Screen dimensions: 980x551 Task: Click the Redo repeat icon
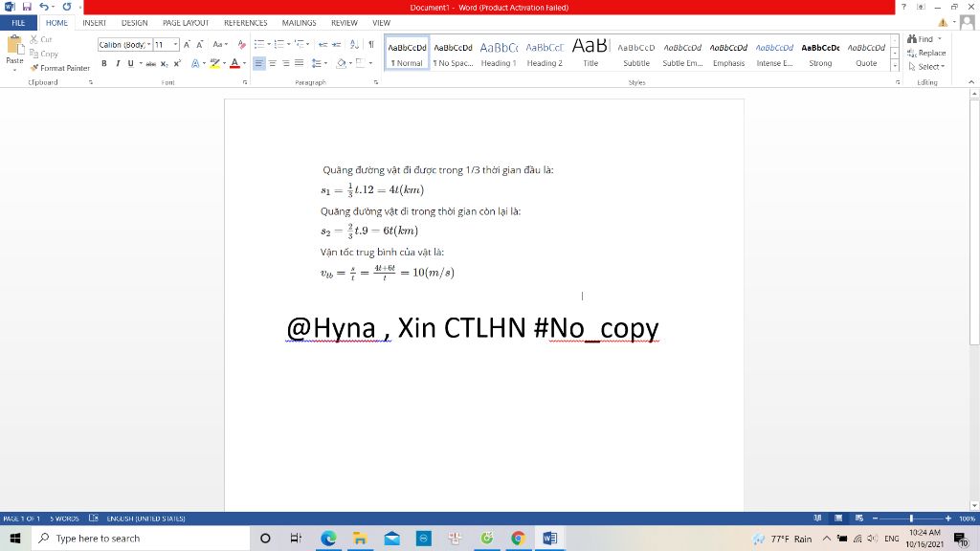click(x=67, y=7)
